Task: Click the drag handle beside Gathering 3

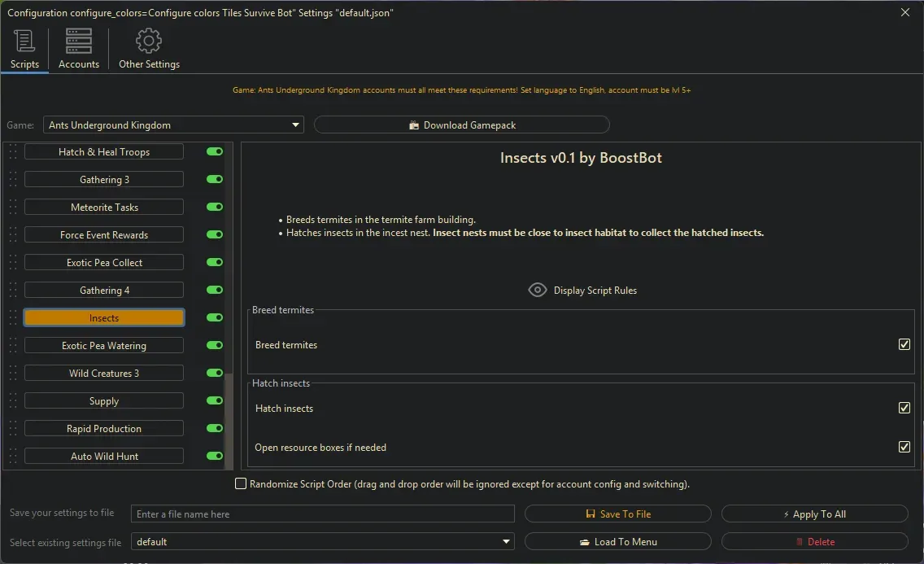Action: tap(13, 180)
